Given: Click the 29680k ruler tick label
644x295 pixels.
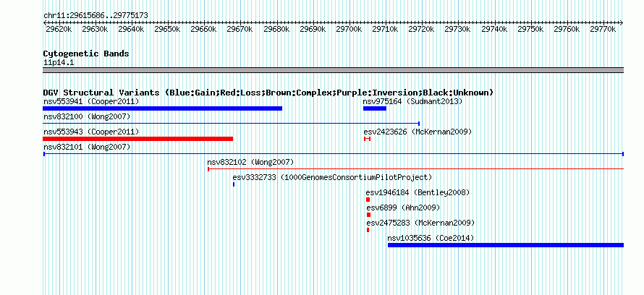Looking at the screenshot, I should click(x=276, y=29).
